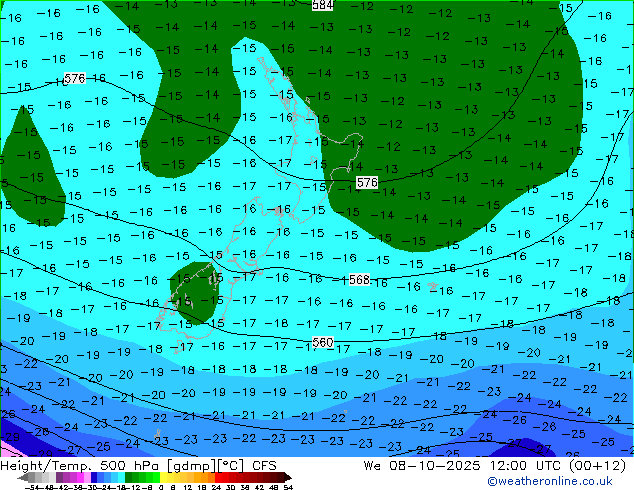Click the 576 contour label at upper left
634x490 pixels.
click(75, 78)
